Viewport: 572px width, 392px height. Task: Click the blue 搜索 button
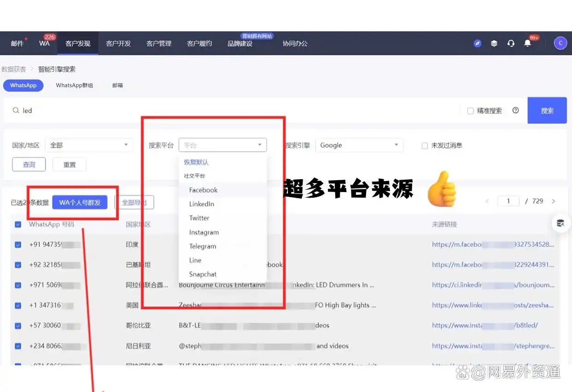547,111
